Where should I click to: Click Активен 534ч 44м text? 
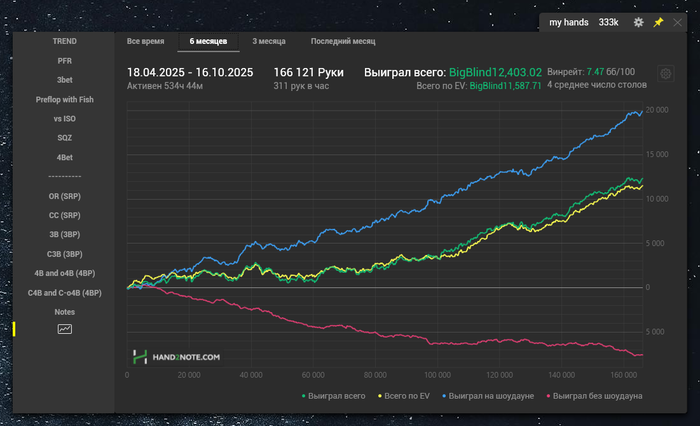coord(165,86)
